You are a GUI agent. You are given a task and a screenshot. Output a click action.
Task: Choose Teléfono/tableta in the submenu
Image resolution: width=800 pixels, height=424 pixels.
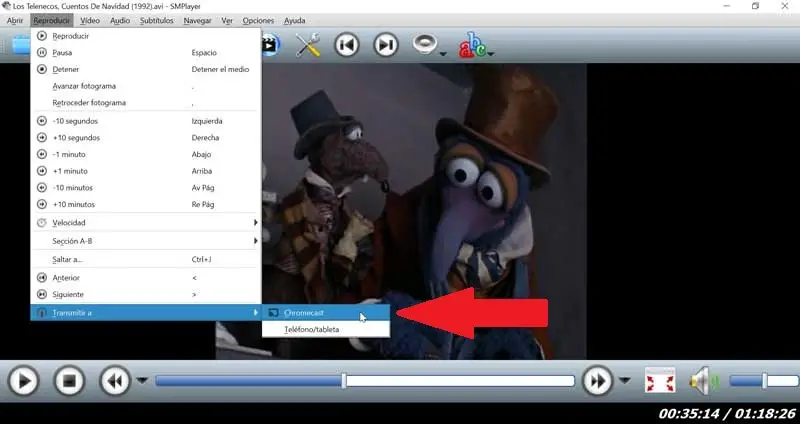point(326,330)
